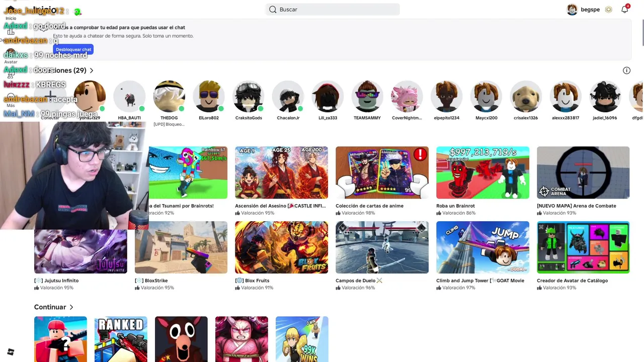Click the BloxStrike title link
Image resolution: width=644 pixels, height=362 pixels.
point(151,281)
